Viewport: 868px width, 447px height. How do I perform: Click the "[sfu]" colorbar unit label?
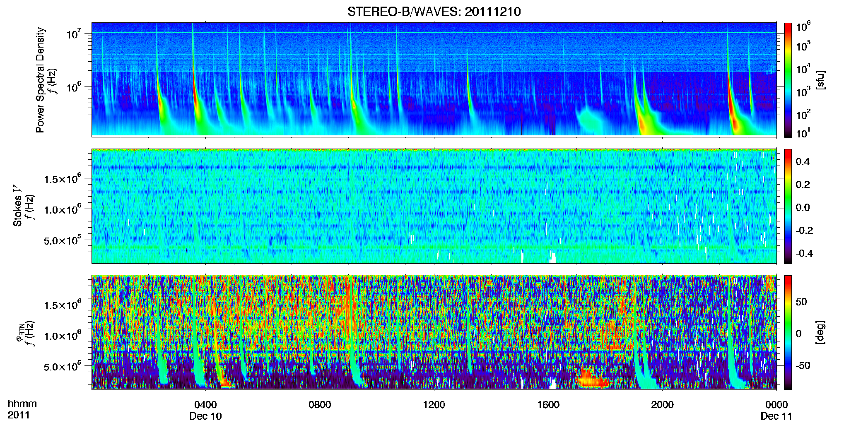click(820, 80)
